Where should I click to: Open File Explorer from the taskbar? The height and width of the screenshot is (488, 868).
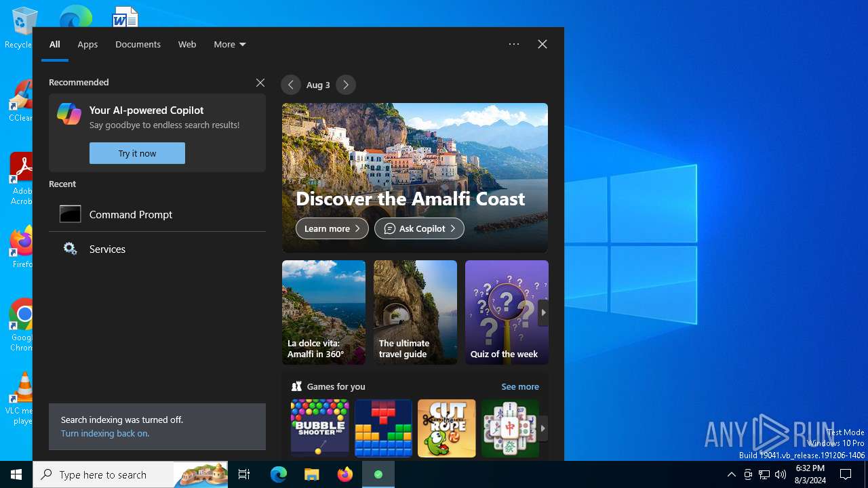(x=312, y=474)
